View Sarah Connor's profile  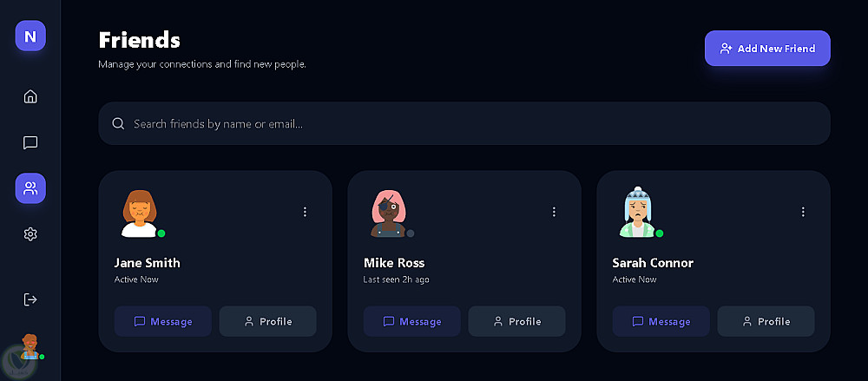(x=766, y=321)
